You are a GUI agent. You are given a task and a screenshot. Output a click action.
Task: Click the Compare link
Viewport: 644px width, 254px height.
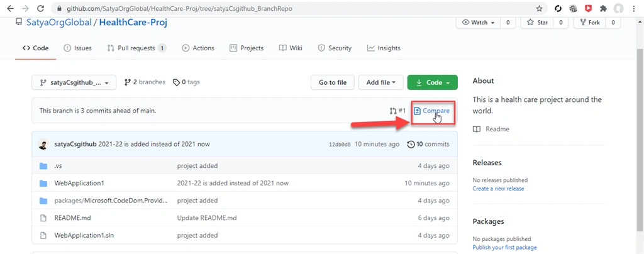(431, 111)
